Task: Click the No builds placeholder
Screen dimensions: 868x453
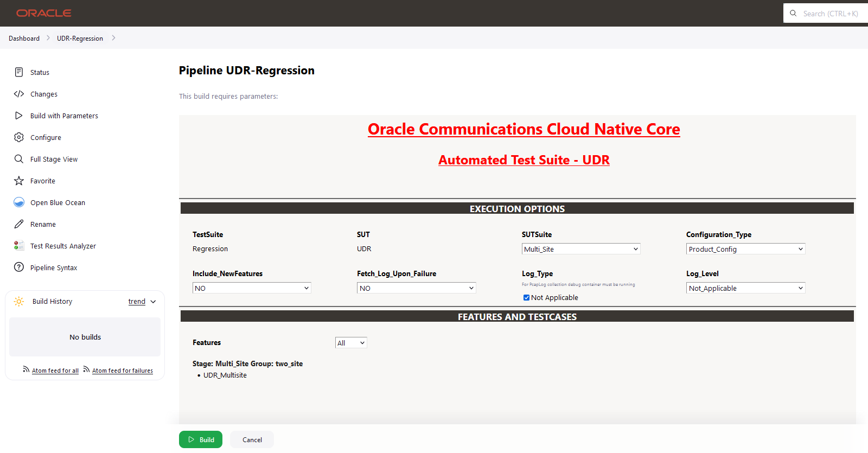Action: pos(85,337)
